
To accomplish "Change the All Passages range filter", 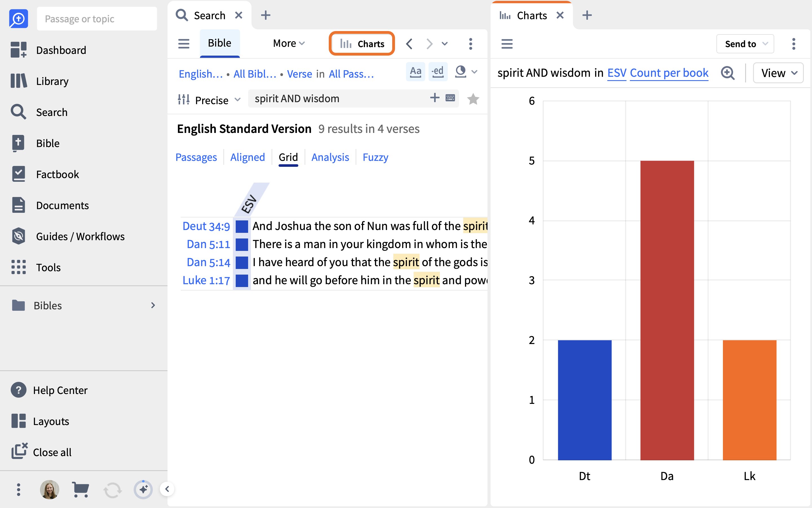I will [351, 74].
